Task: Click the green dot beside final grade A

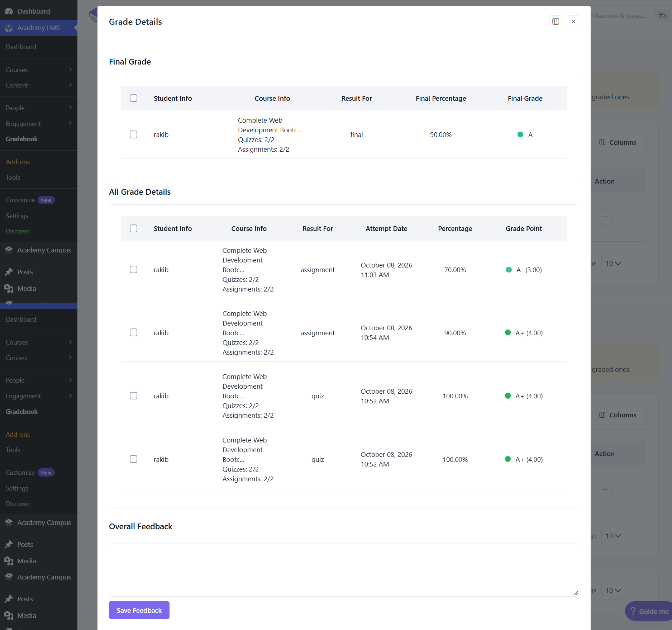Action: [x=520, y=134]
